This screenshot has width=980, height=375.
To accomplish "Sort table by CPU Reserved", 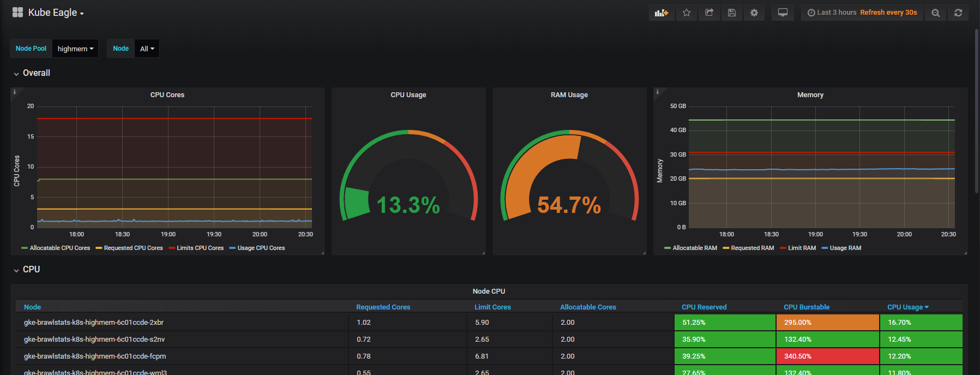I will [704, 307].
